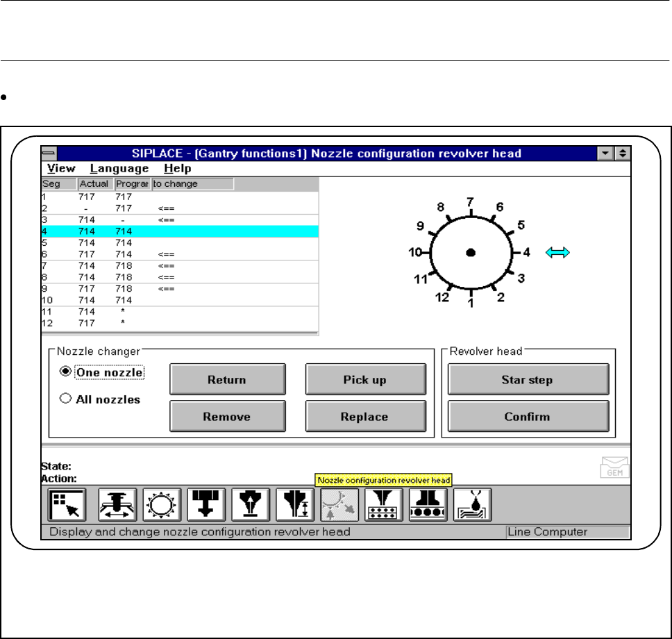Click the conveyor rollers toolbar icon
Image resolution: width=672 pixels, height=639 pixels.
428,505
